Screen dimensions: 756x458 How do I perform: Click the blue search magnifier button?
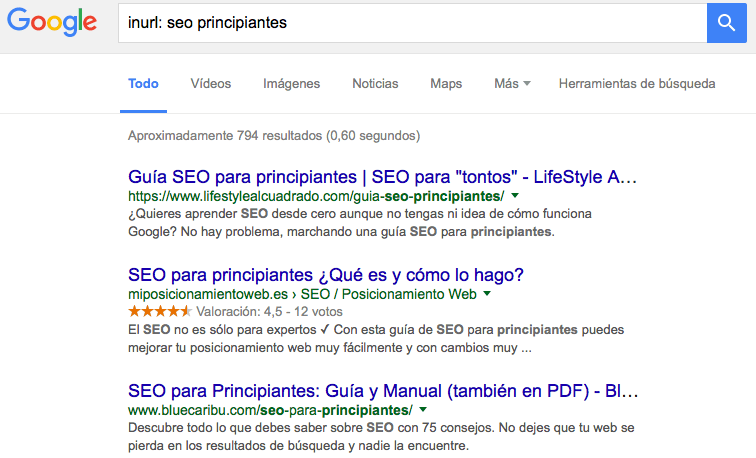coord(727,23)
